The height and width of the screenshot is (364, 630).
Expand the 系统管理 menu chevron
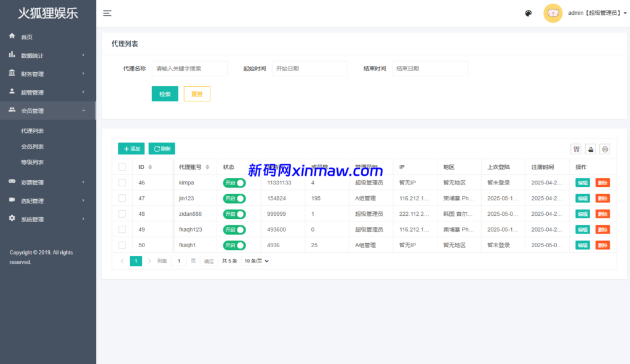(84, 220)
